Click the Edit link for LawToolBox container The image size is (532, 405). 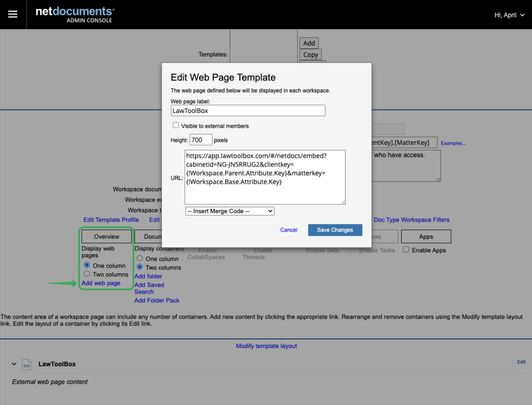tap(521, 362)
